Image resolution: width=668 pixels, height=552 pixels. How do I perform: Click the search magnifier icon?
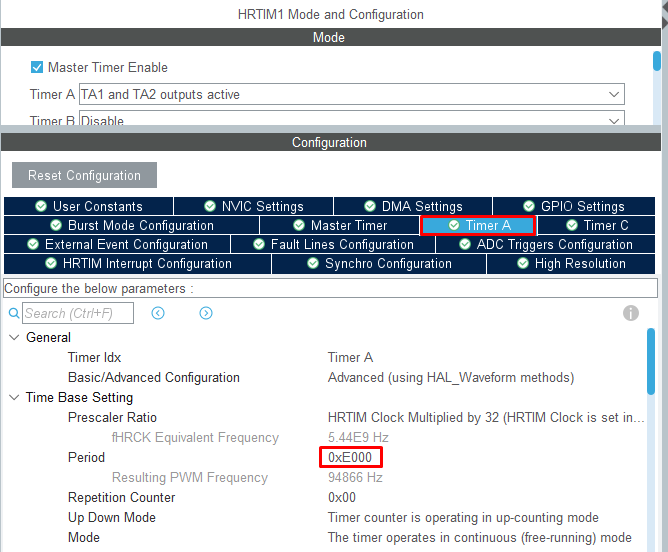point(14,313)
